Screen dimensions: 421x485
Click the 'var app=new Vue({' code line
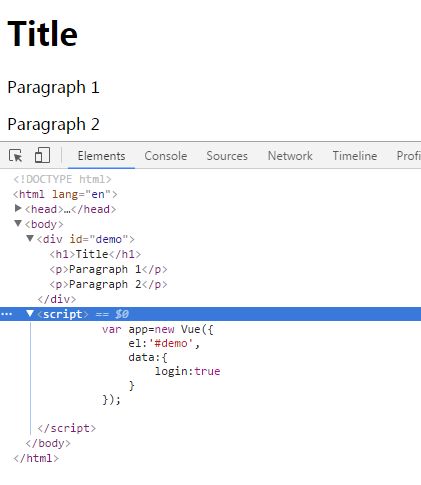[158, 329]
